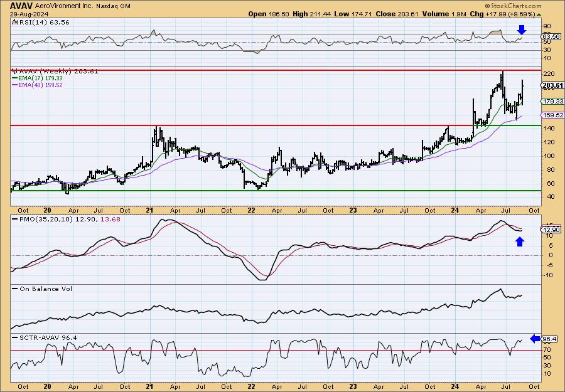The width and height of the screenshot is (565, 392).
Task: Click the Close 203.61 value in the header
Action: click(x=397, y=14)
